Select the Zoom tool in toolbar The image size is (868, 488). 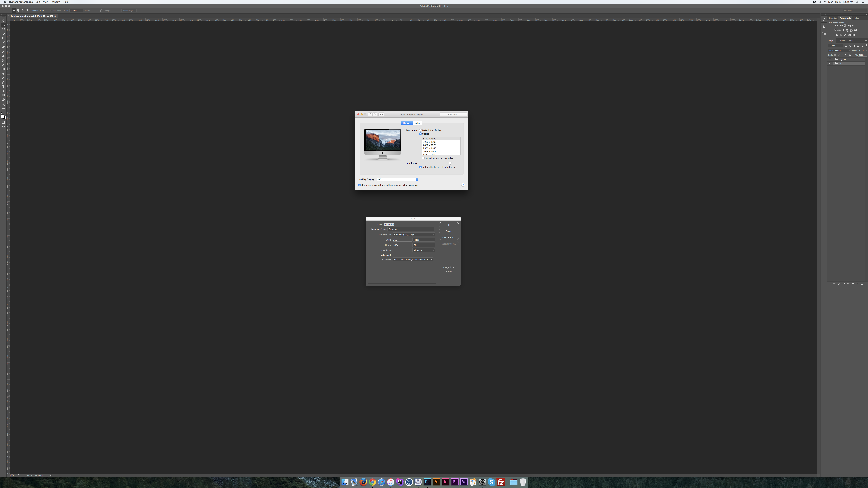3,104
